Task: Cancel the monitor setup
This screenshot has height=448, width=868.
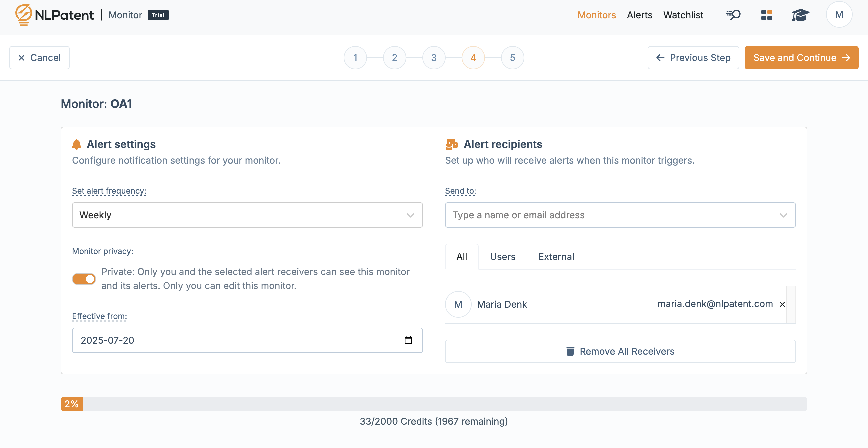Action: coord(39,58)
